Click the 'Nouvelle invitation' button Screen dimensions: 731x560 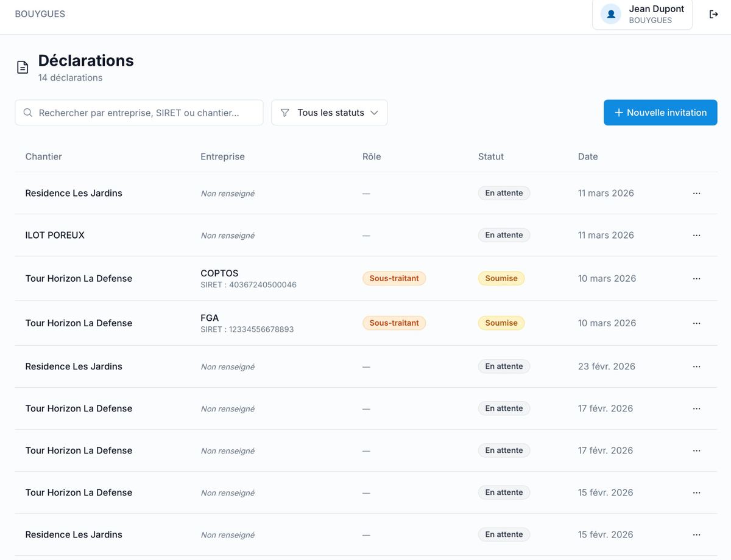tap(660, 113)
